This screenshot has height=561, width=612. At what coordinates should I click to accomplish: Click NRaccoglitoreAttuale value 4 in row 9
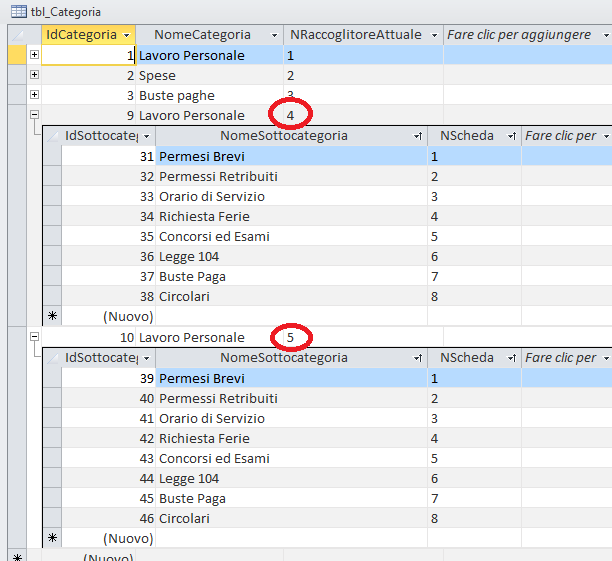(x=363, y=115)
